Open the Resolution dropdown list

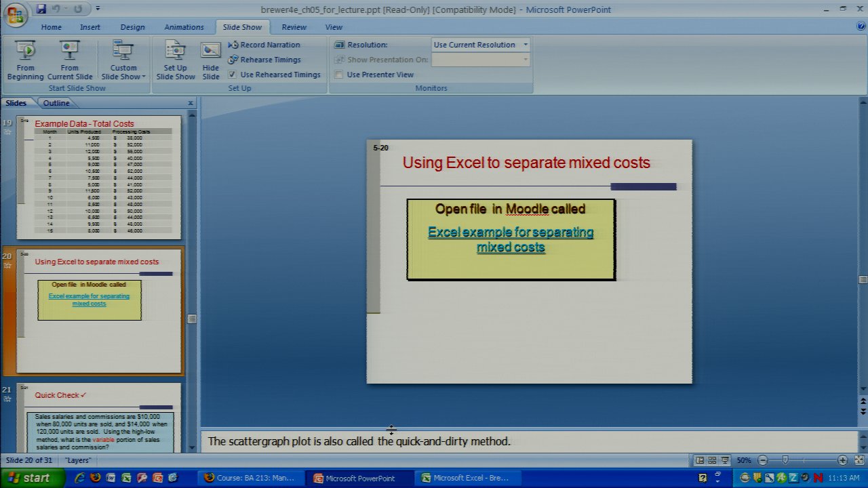point(525,45)
